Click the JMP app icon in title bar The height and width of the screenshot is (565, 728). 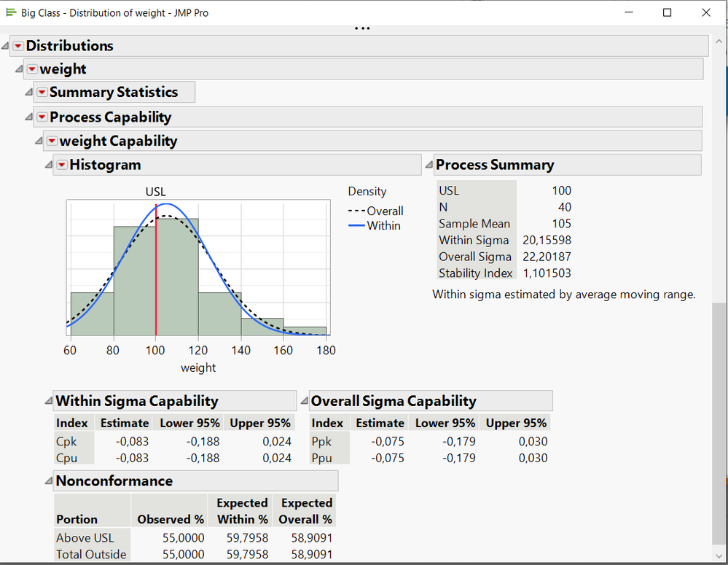tap(11, 12)
